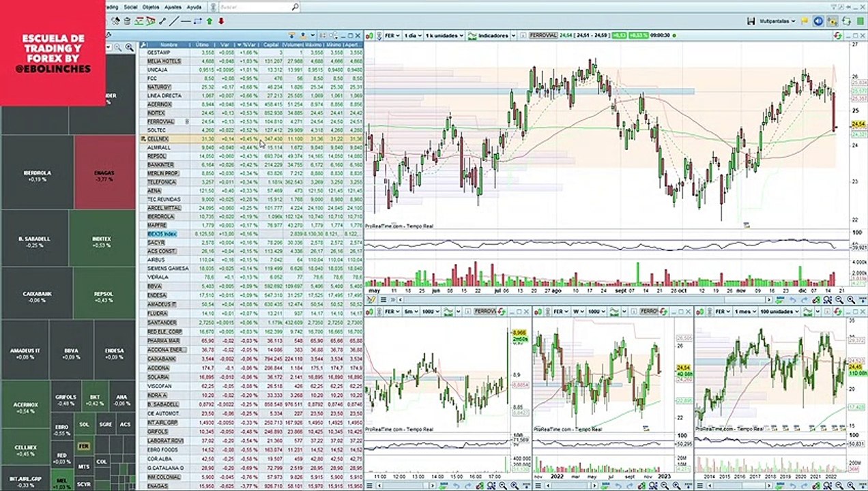
Task: Click the FERROVIAL label on main chart
Action: [x=543, y=35]
